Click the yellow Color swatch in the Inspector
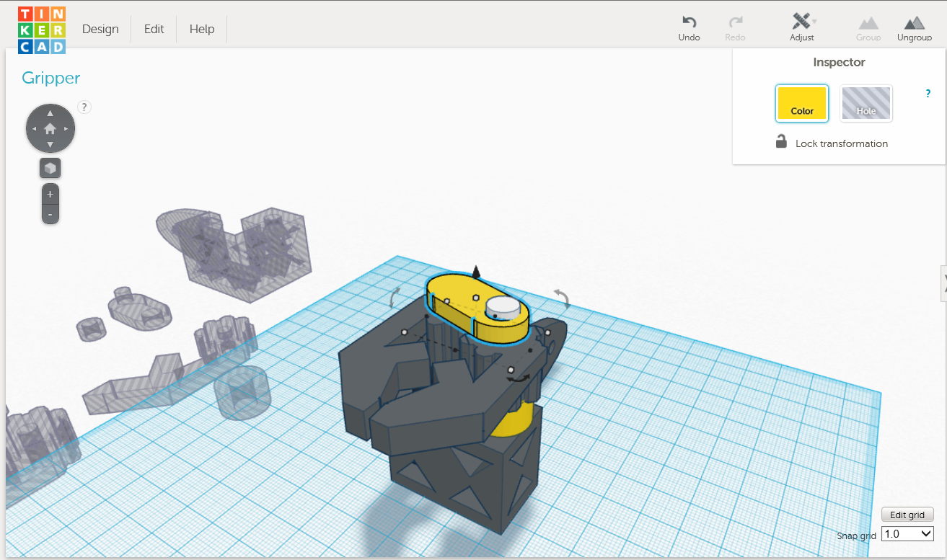 pyautogui.click(x=801, y=103)
